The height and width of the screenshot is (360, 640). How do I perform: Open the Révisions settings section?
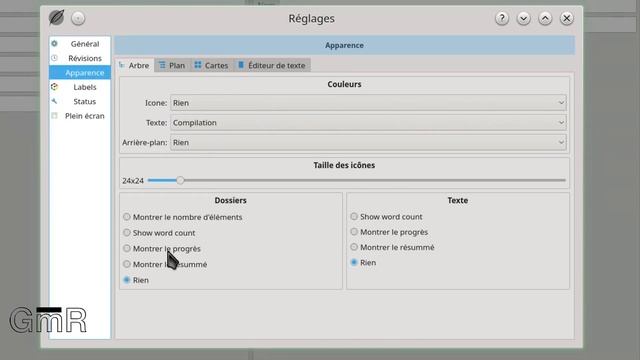coord(80,58)
